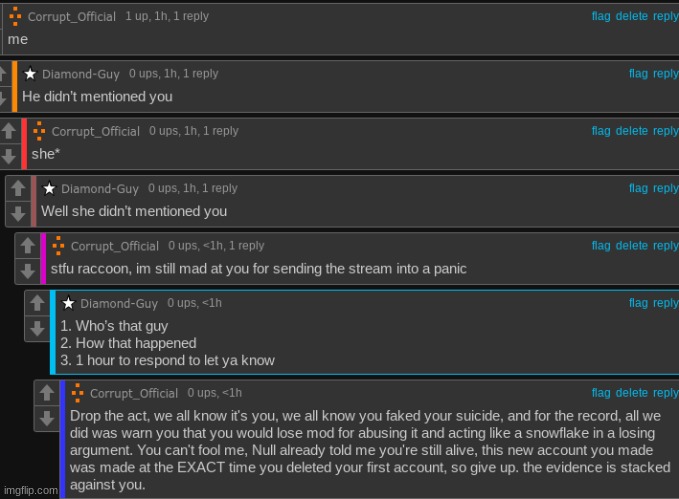Upvote the "she*" comment

(x=9, y=131)
